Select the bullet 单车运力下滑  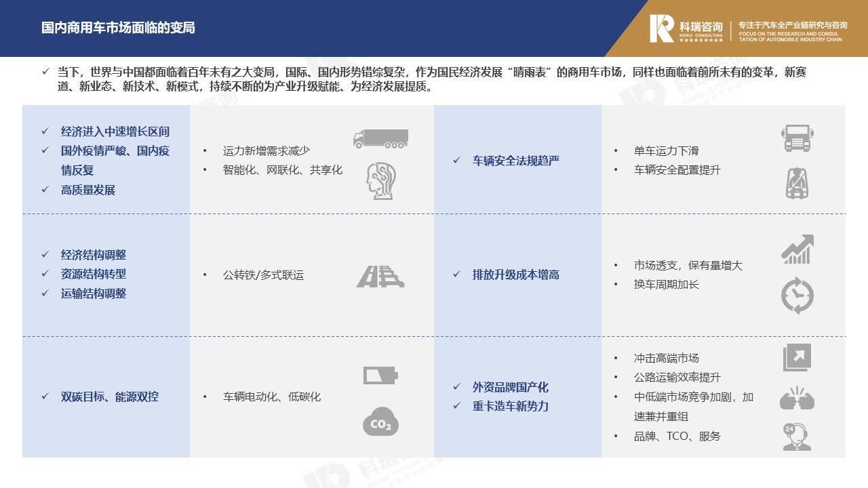[x=667, y=150]
